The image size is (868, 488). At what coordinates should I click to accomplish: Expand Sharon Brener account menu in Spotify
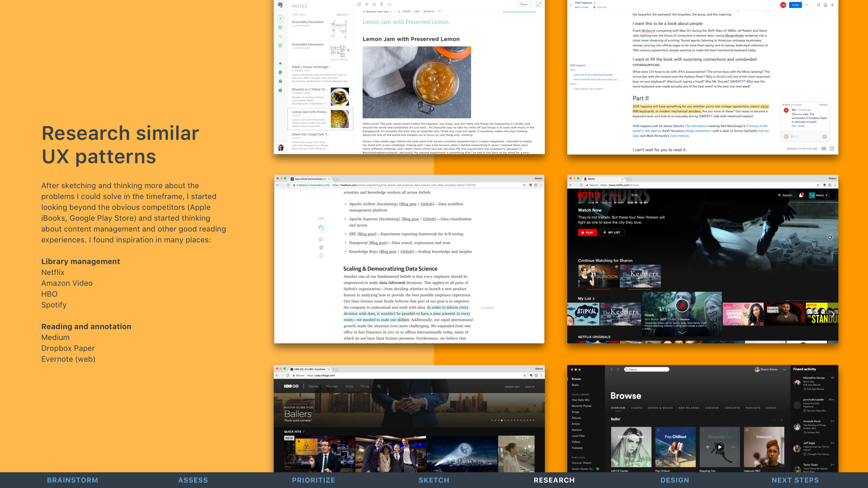pos(784,370)
